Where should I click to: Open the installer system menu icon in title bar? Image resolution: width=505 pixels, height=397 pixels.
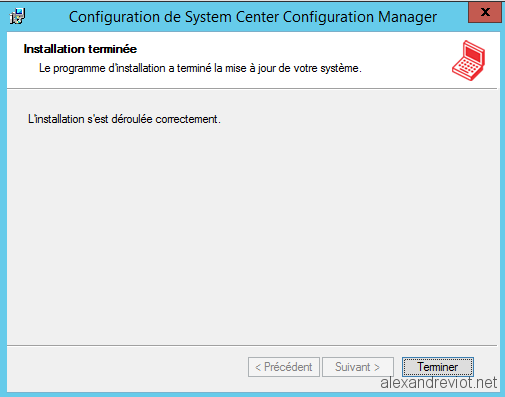pyautogui.click(x=17, y=16)
